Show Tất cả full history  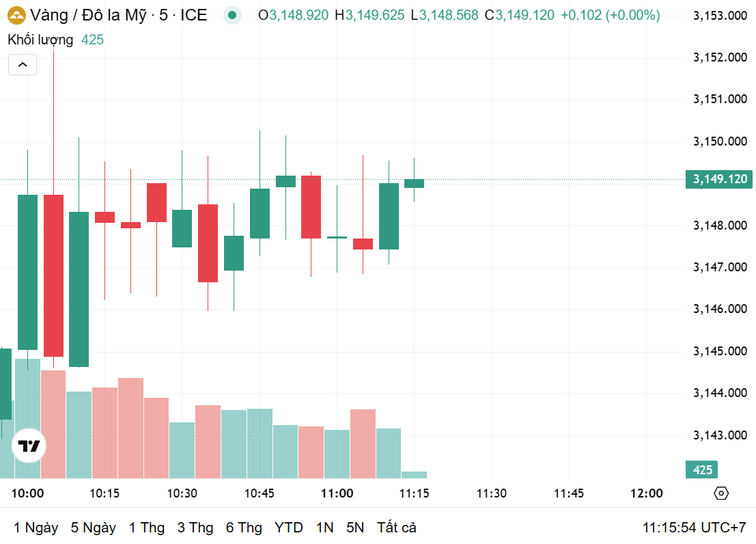point(397,528)
